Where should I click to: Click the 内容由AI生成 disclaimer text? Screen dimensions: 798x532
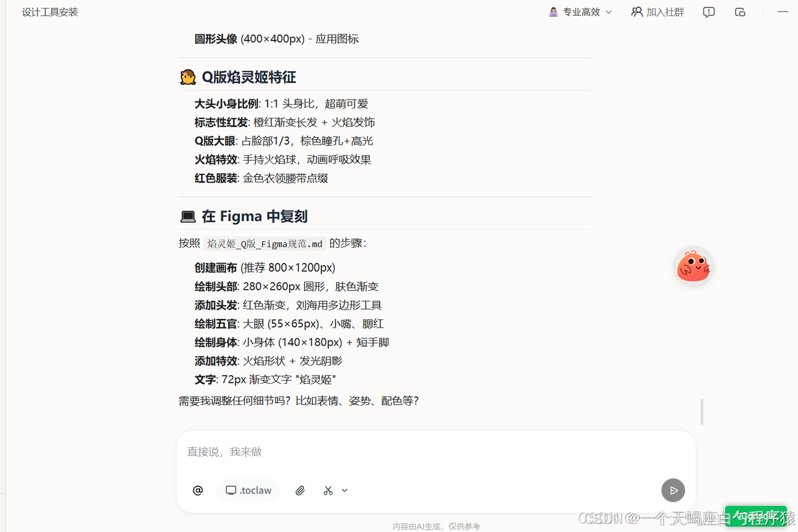tap(436, 526)
